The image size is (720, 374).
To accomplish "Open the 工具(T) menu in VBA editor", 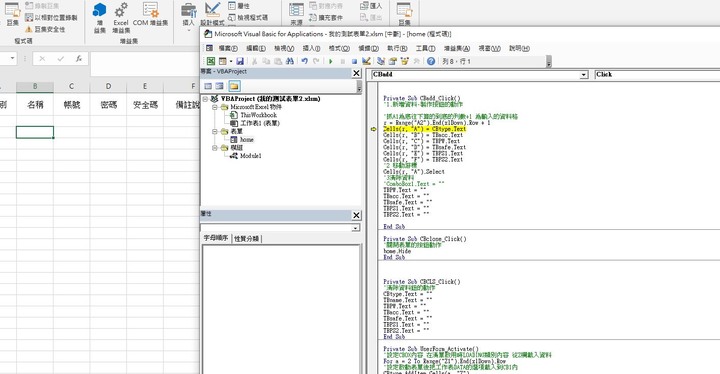I will (x=425, y=48).
